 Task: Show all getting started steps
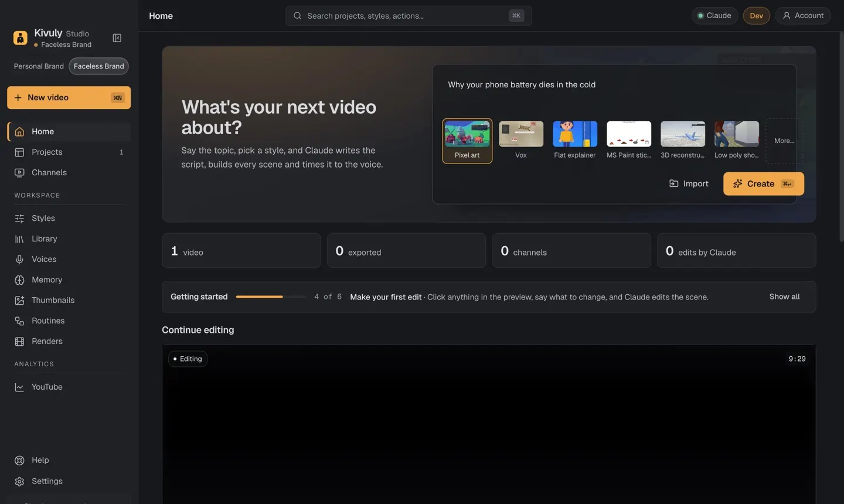pos(784,297)
